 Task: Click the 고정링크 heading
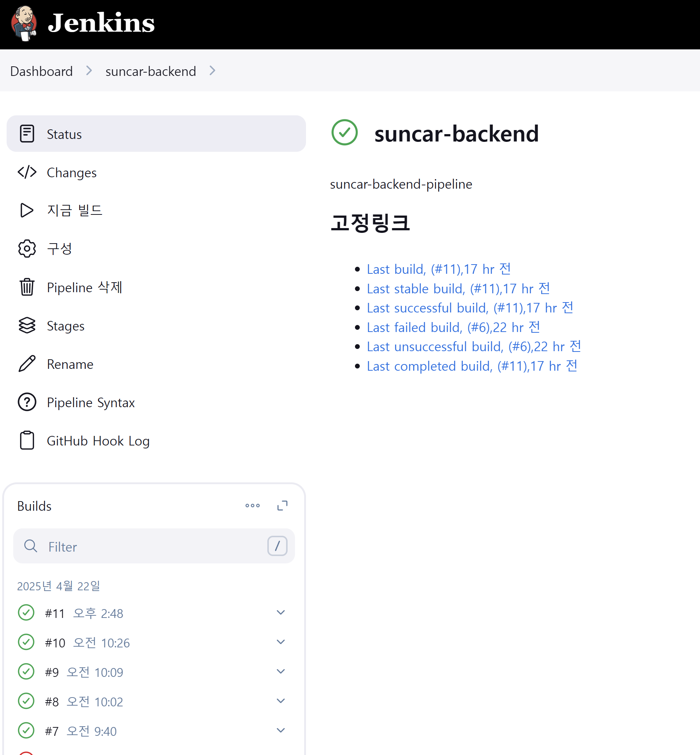pos(370,223)
